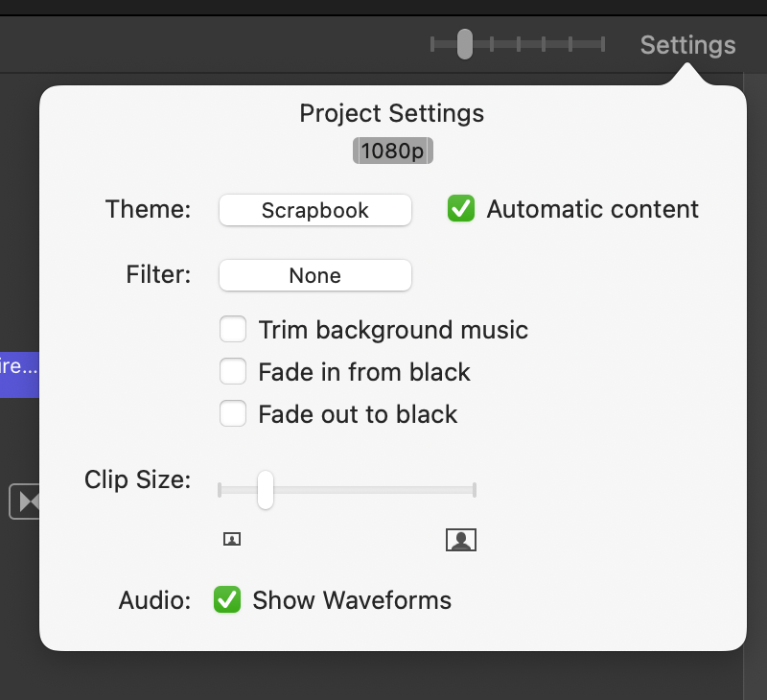Enable Trim background music
Viewport: 767px width, 700px height.
(x=233, y=329)
